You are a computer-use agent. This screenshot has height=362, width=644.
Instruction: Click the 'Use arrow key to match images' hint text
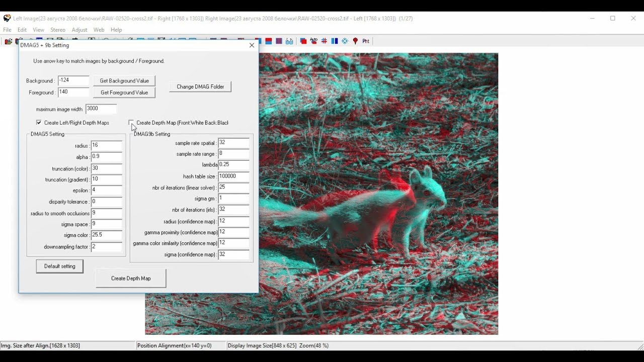tap(99, 61)
